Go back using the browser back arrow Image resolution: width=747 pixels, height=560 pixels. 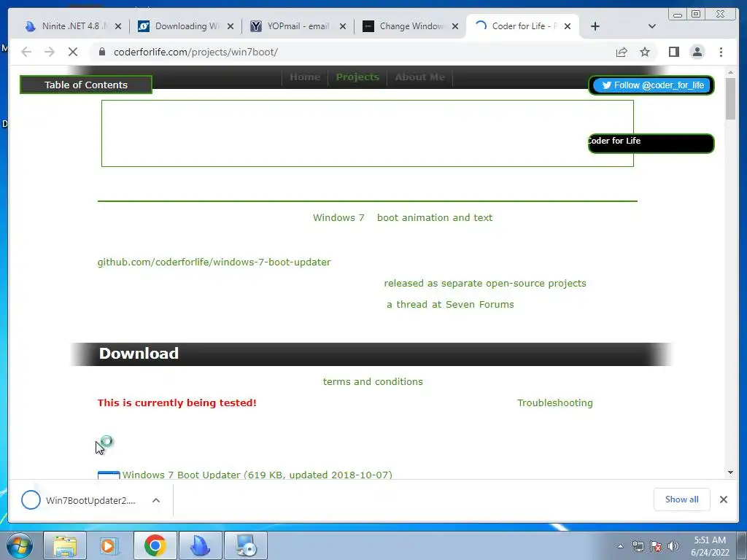tap(26, 52)
